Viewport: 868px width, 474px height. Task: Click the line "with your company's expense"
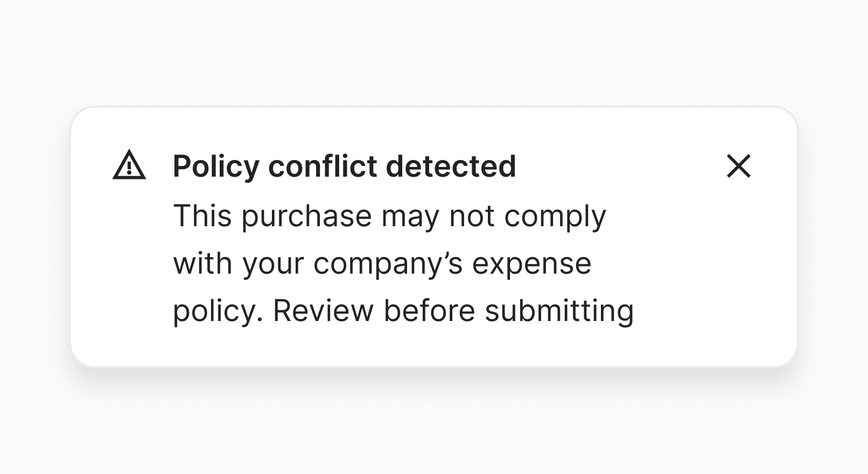coord(382,263)
